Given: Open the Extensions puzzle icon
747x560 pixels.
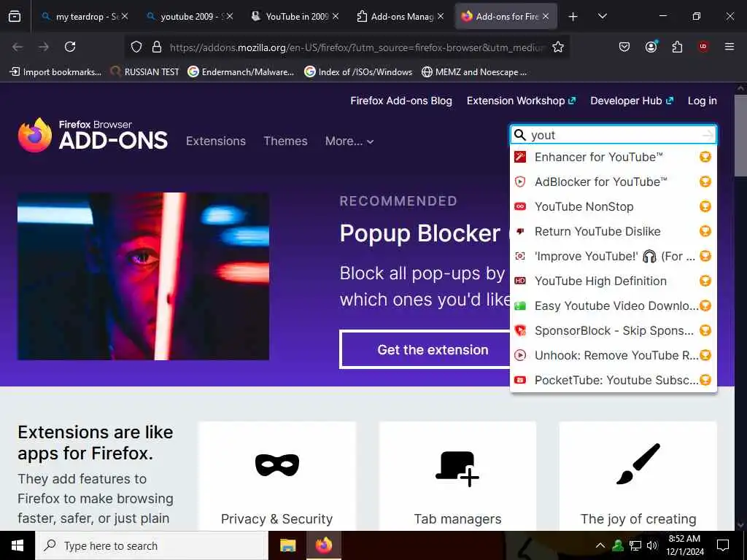Looking at the screenshot, I should click(x=677, y=47).
